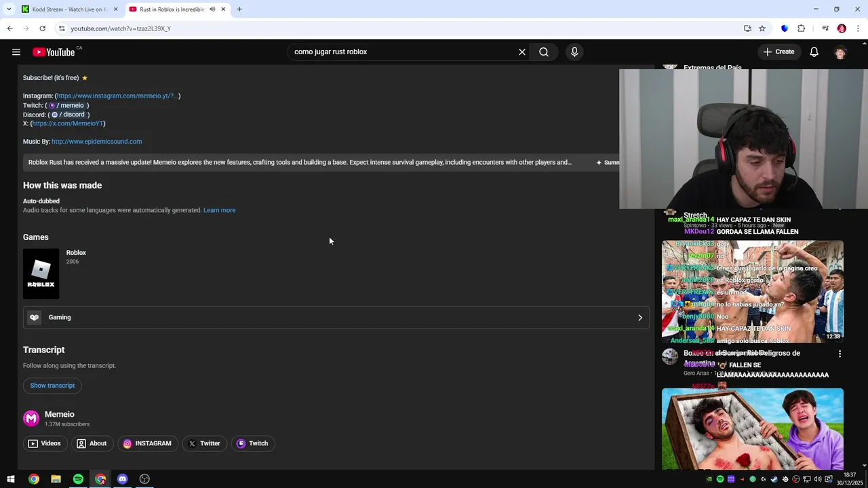Screen dimensions: 868x488
Task: View site information icon in the address bar
Action: [62, 28]
